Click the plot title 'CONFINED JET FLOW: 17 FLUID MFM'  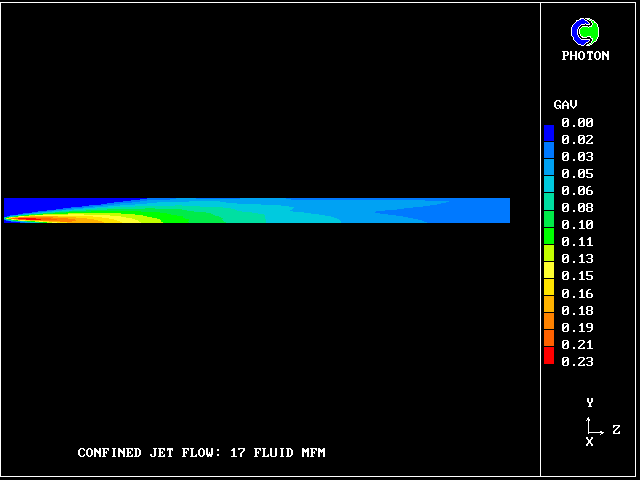[201, 453]
